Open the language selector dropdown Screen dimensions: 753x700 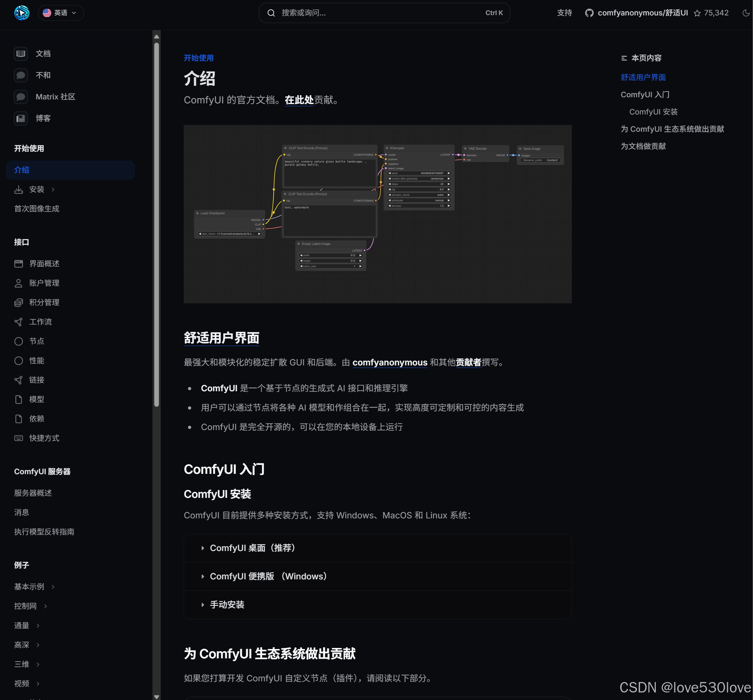61,13
